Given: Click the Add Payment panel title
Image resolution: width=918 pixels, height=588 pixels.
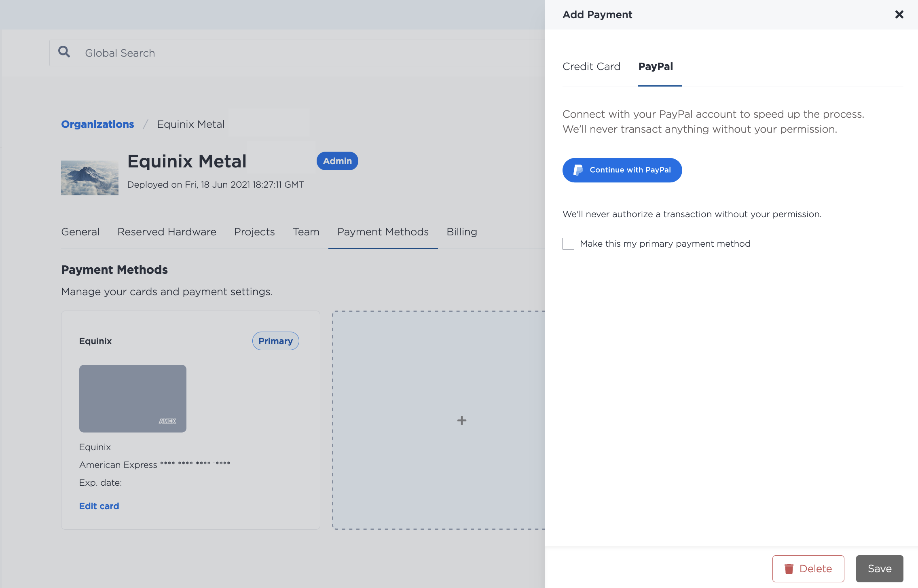Looking at the screenshot, I should (x=597, y=15).
